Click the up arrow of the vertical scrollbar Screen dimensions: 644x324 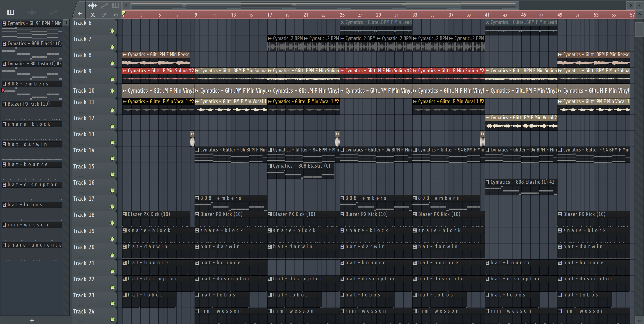(x=639, y=14)
